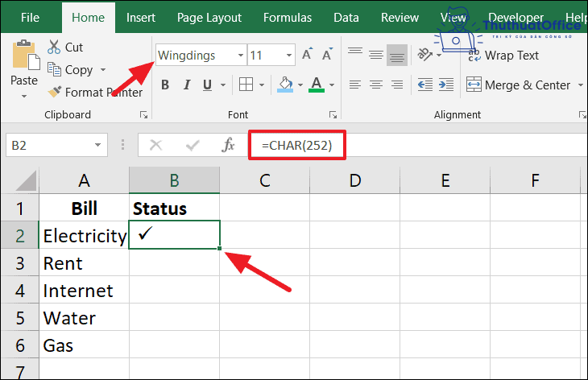Select the Format Painter brush
The height and width of the screenshot is (380, 588).
pyautogui.click(x=55, y=92)
